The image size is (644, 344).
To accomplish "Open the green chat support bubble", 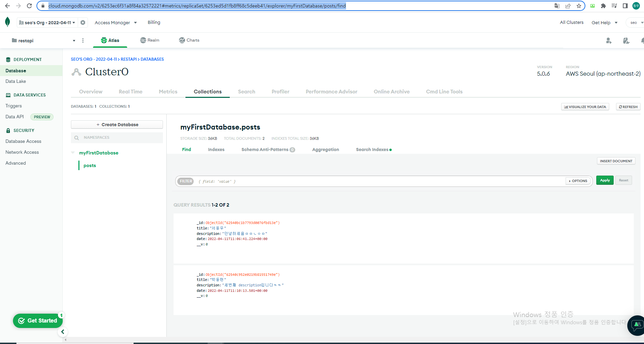I will [x=635, y=325].
